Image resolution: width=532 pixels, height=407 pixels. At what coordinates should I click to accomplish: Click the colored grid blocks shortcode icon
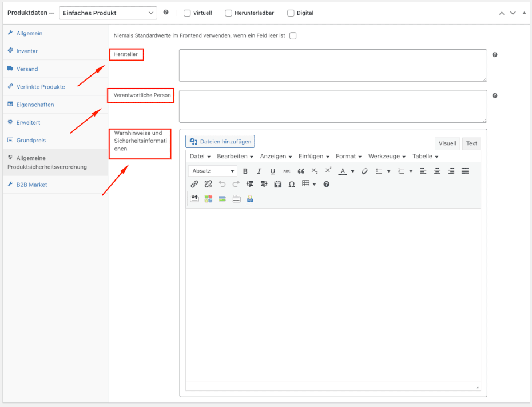pyautogui.click(x=208, y=199)
